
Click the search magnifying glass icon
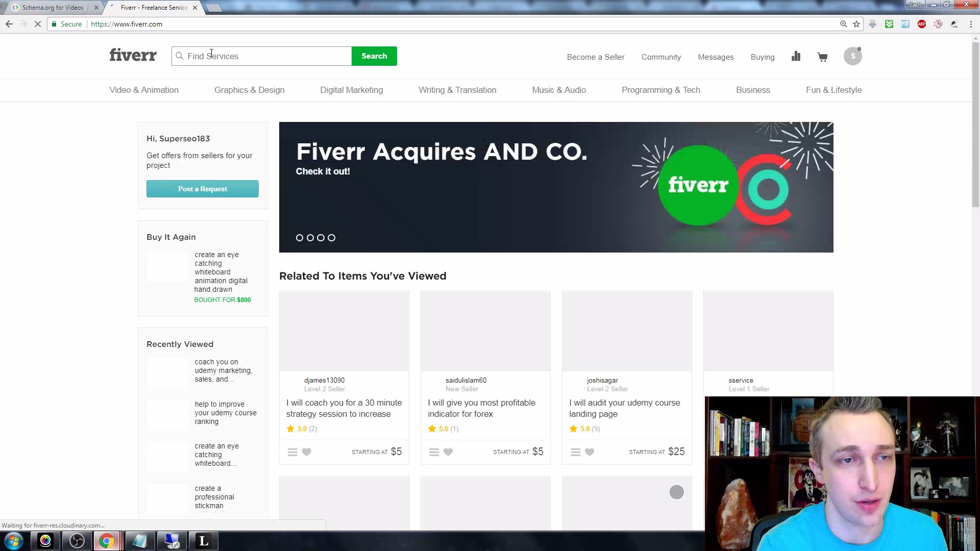click(x=180, y=56)
